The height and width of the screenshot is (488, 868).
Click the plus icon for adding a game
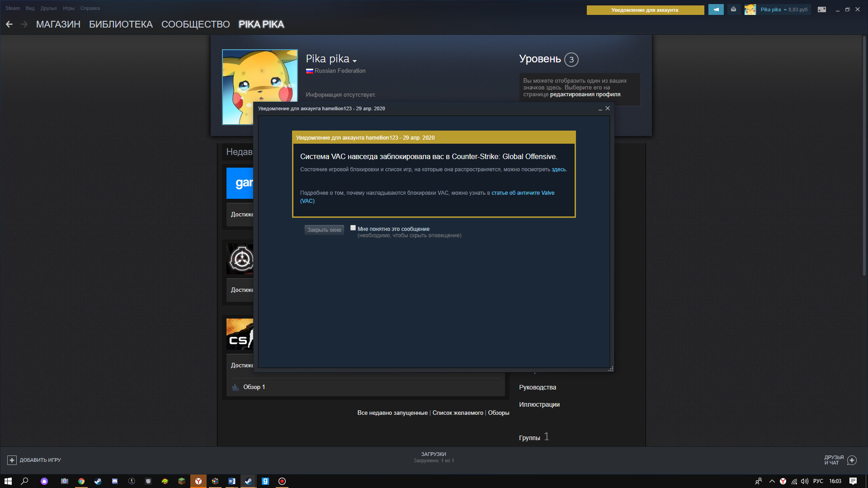(12, 460)
